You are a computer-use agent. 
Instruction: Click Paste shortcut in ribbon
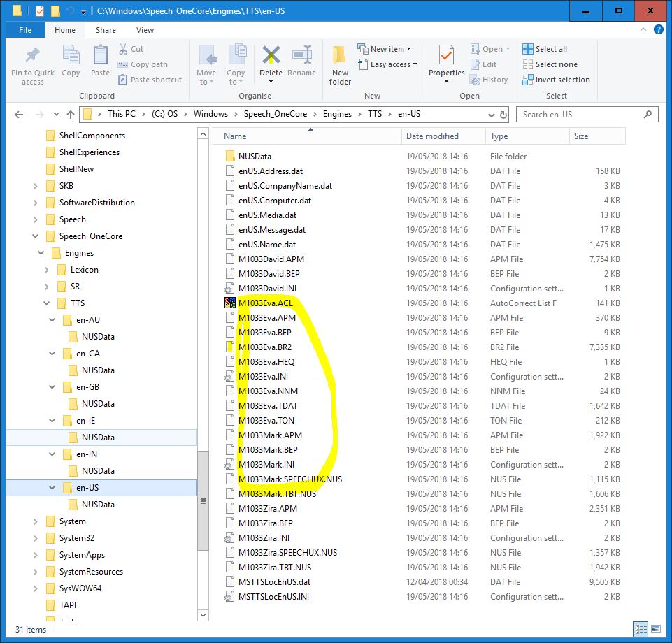[150, 80]
